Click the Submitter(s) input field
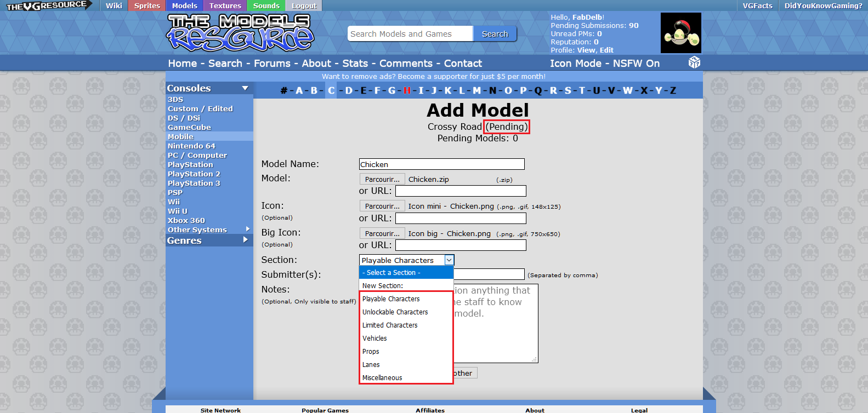The height and width of the screenshot is (413, 868). (489, 274)
